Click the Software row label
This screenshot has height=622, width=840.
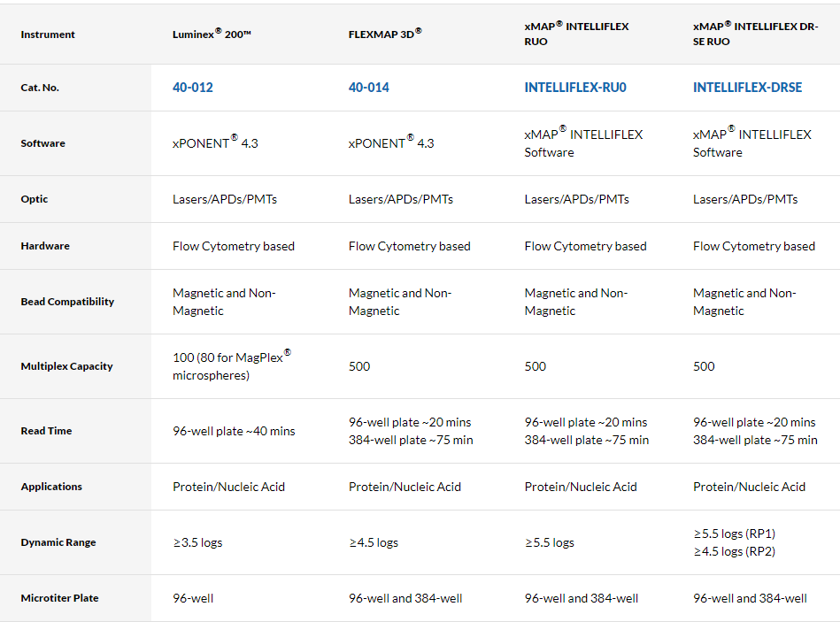tap(42, 143)
